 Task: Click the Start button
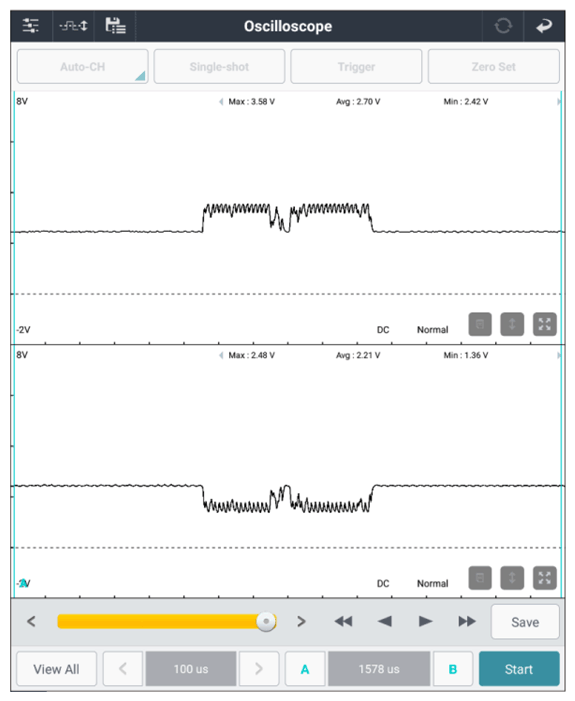(519, 669)
